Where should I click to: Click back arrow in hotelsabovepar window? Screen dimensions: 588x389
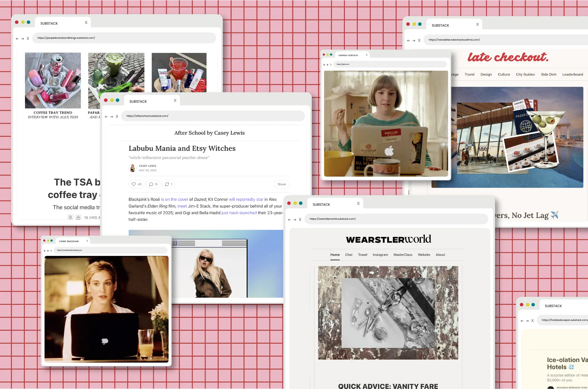click(x=522, y=321)
